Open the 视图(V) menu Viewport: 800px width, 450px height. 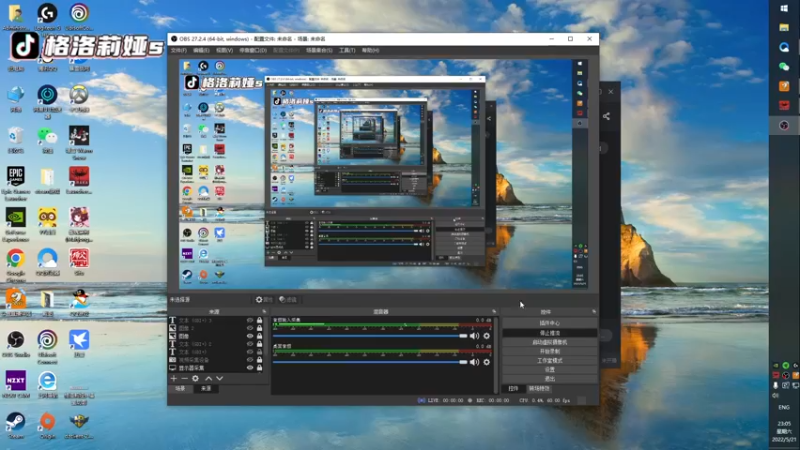[x=224, y=51]
